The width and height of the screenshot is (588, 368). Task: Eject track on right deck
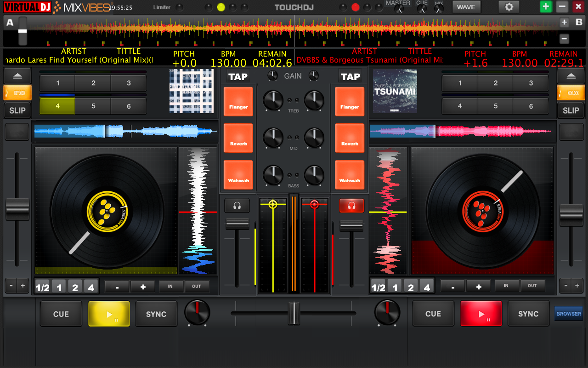coord(571,76)
